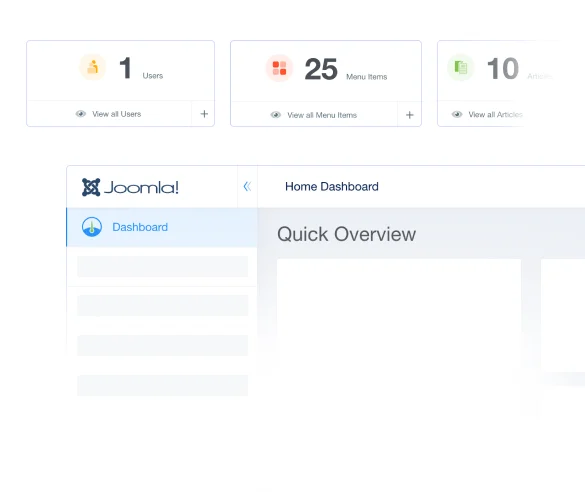Click the orange Users icon
Screen dimensions: 585x492
click(93, 67)
